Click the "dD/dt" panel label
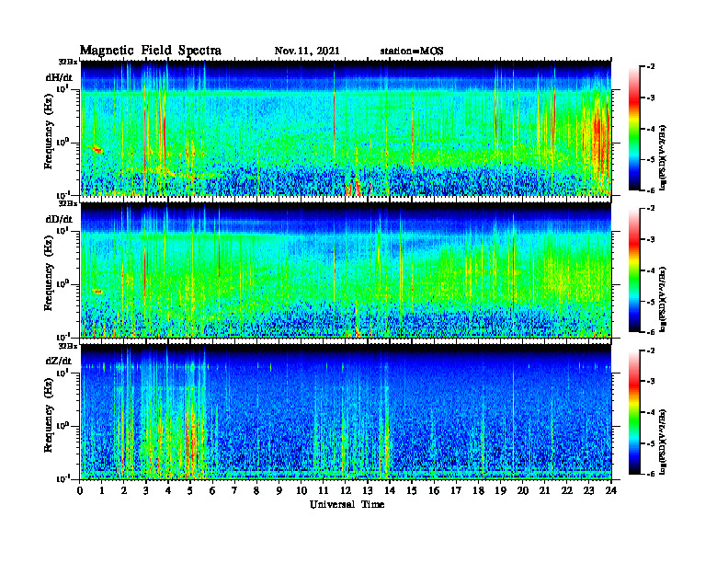728x563 pixels. pos(59,219)
